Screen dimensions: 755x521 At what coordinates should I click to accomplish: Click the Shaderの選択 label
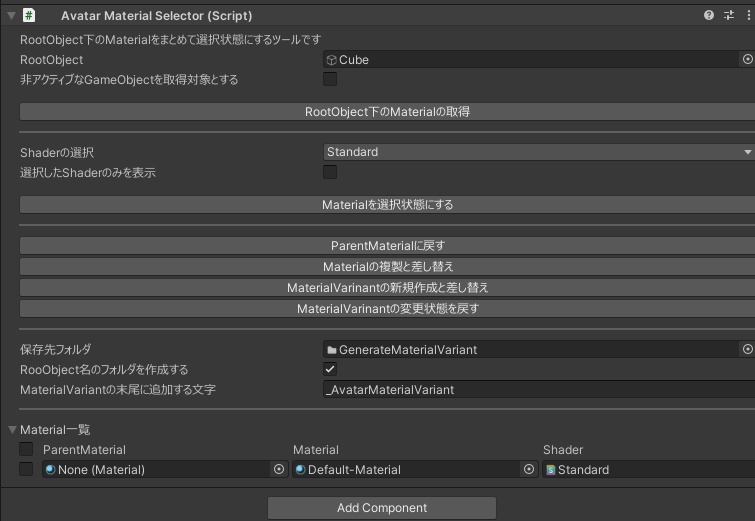tap(57, 153)
